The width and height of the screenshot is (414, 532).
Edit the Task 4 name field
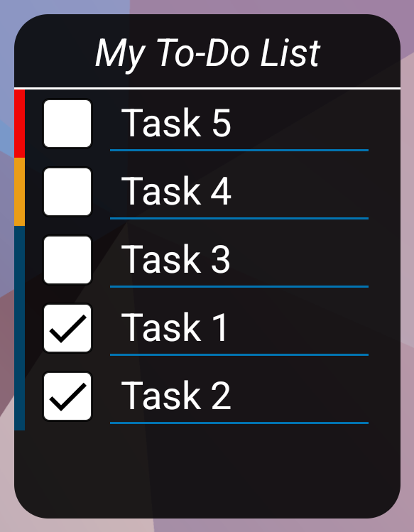(x=239, y=192)
